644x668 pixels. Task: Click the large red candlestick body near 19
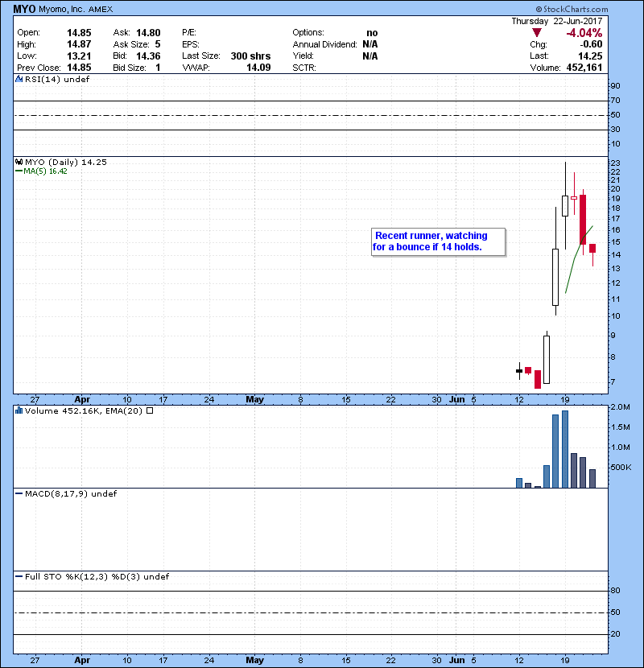point(583,220)
